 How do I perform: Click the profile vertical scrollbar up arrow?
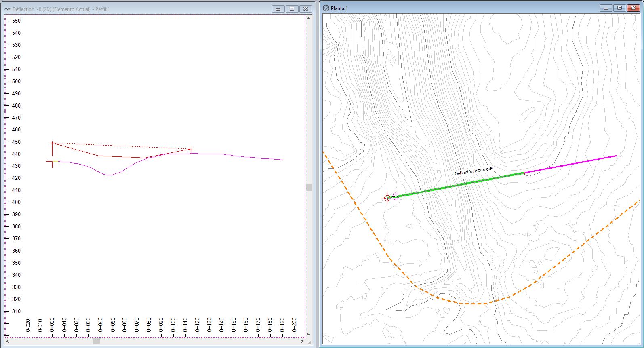pos(309,18)
